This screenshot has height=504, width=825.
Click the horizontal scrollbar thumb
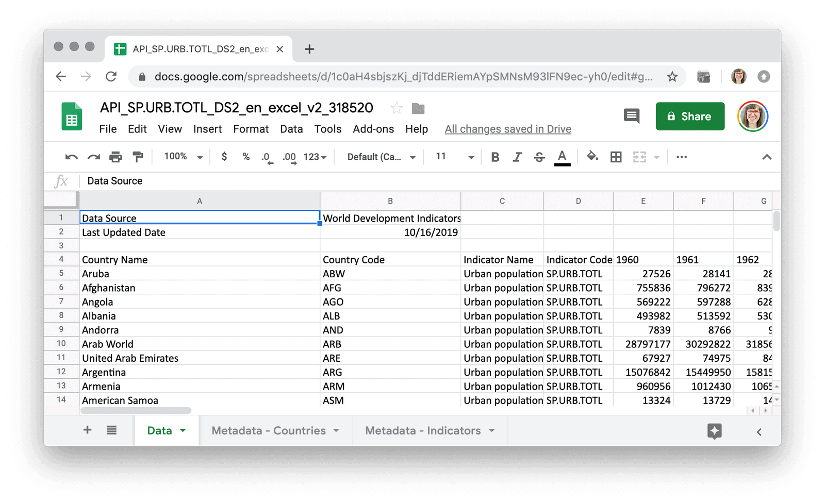click(x=136, y=411)
